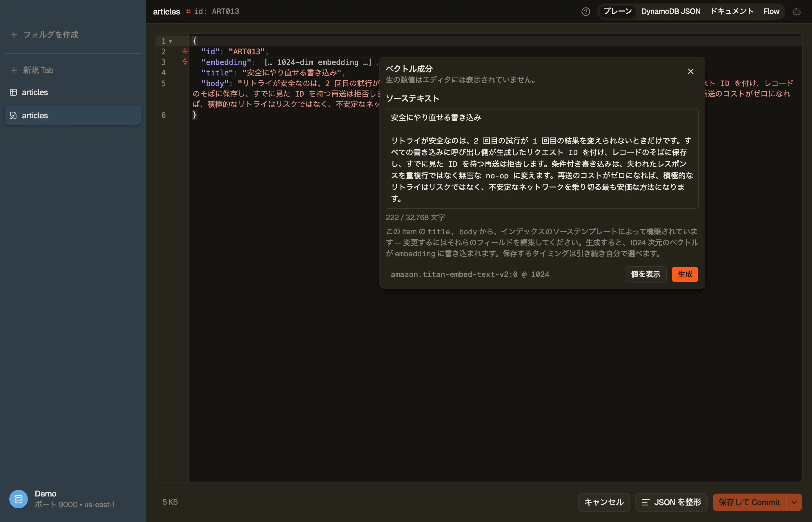Click the orange 生成 button
This screenshot has width=812, height=522.
point(685,274)
